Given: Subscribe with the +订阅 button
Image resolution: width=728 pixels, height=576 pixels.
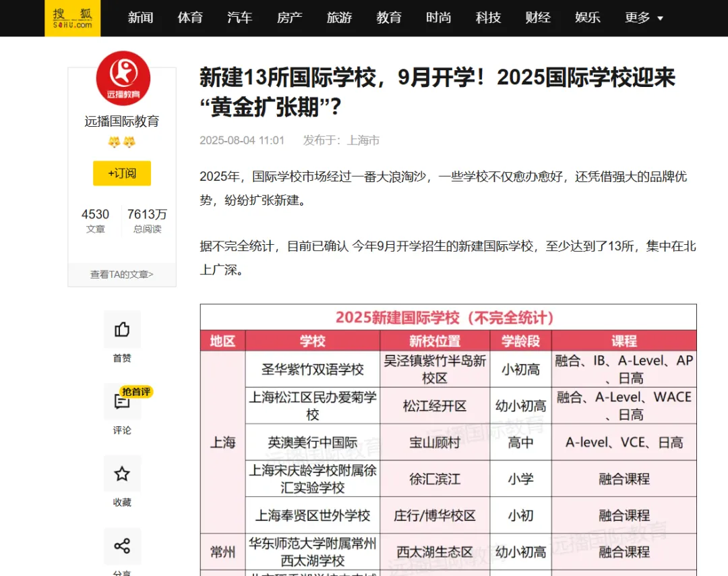Looking at the screenshot, I should [x=122, y=173].
